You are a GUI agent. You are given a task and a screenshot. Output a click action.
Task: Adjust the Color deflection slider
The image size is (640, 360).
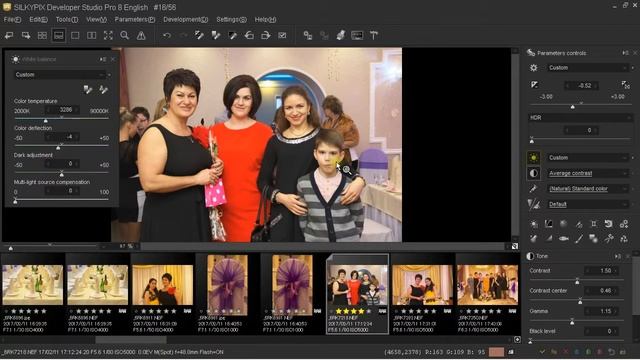(x=62, y=146)
